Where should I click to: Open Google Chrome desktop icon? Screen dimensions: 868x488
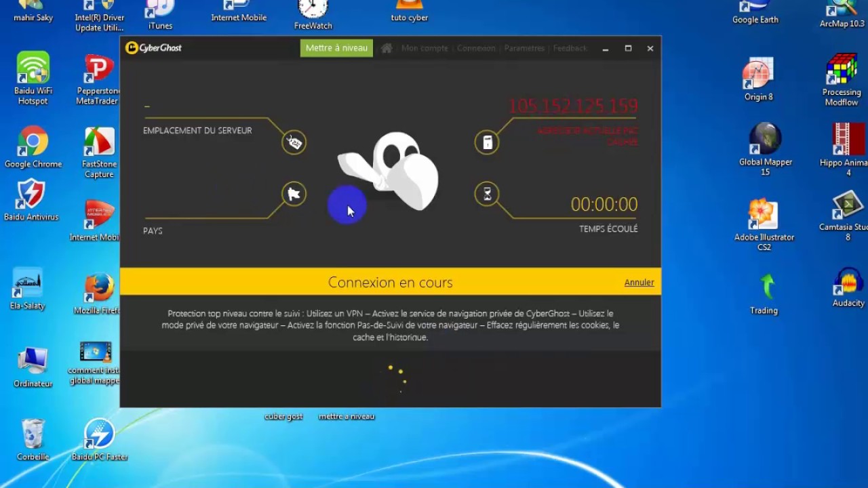[x=33, y=147]
